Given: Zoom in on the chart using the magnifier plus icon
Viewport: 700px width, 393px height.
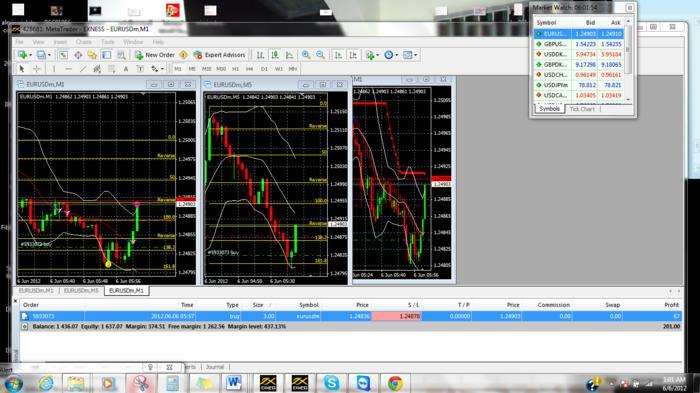Looking at the screenshot, I should (x=306, y=55).
